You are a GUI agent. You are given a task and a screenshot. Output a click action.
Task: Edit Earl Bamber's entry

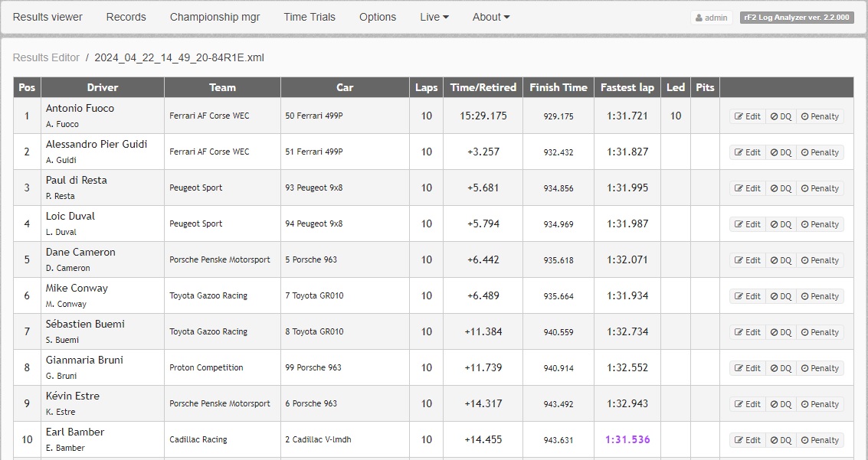coord(747,439)
